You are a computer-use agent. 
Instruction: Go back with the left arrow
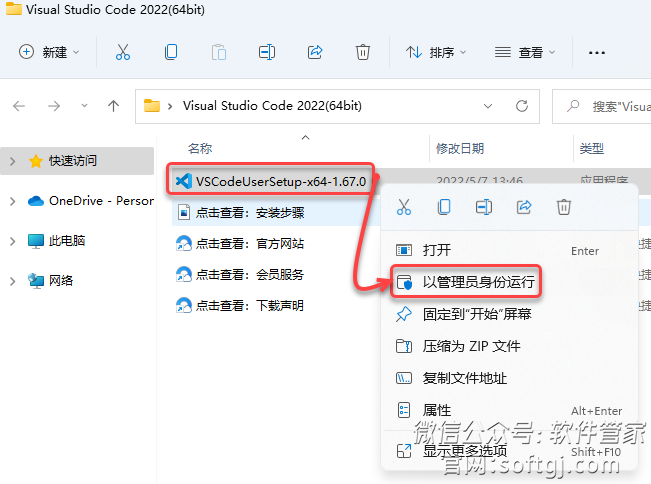pos(19,106)
